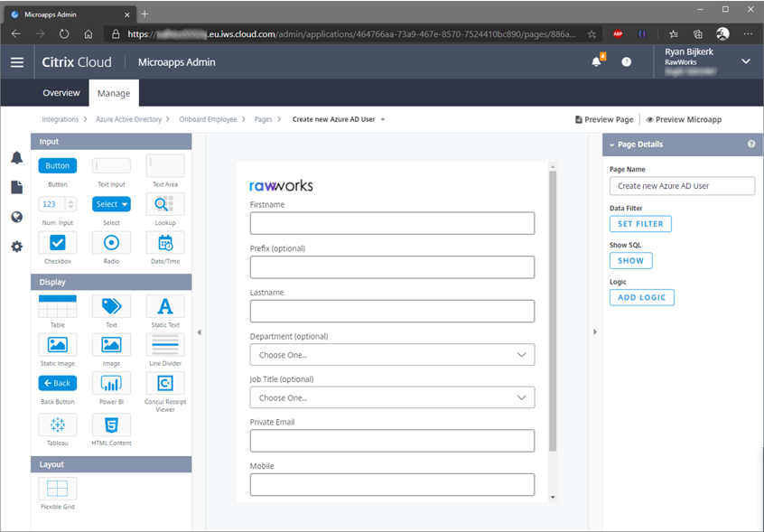
Task: Open notifications bell in left sidebar
Action: [x=16, y=158]
